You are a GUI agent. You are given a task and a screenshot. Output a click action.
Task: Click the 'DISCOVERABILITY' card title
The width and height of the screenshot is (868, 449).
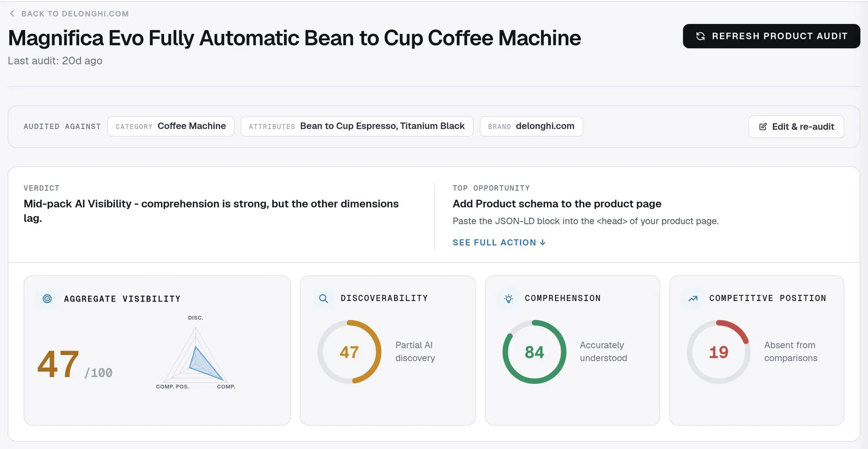(384, 298)
